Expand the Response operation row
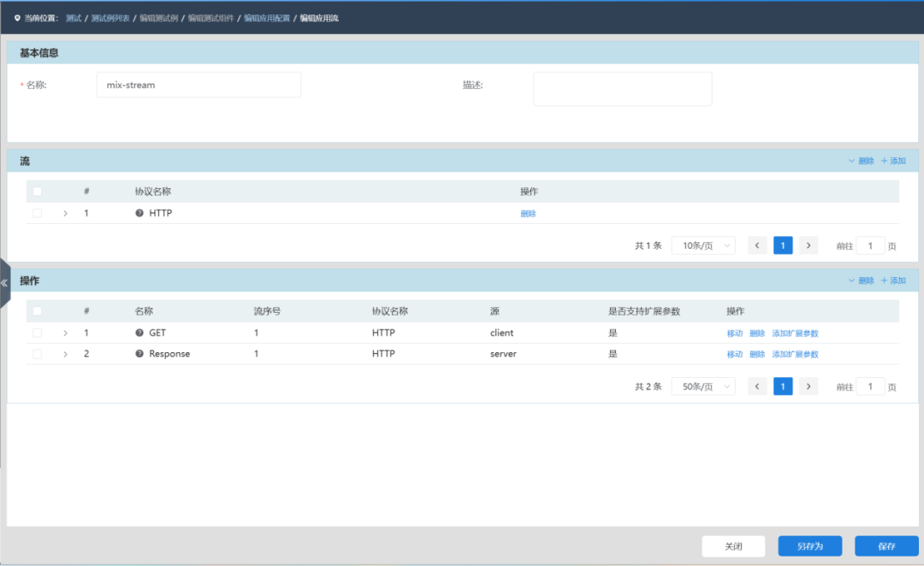924x566 pixels. click(65, 354)
